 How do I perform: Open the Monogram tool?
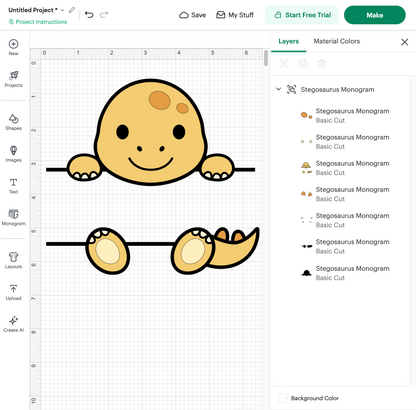pyautogui.click(x=13, y=214)
